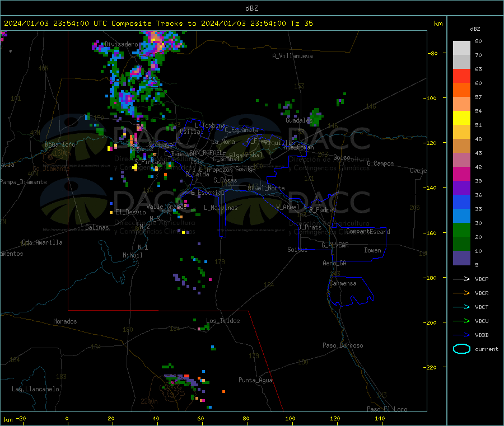
Task: Click the E_Escorial map label
Action: tap(207, 193)
